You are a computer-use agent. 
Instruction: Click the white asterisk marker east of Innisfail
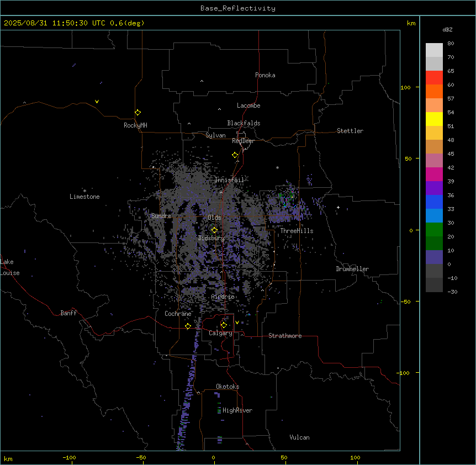277,167
